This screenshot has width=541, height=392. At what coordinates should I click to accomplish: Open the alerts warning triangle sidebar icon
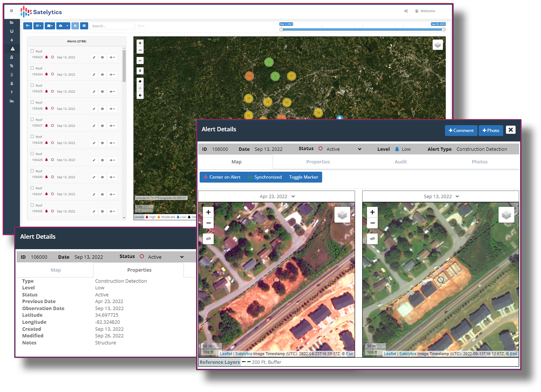click(13, 49)
